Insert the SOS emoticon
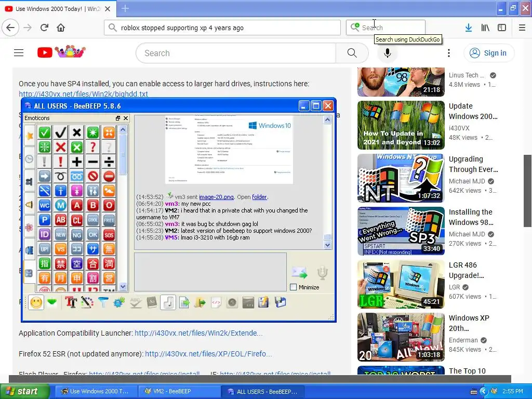Screen dimensions: 532x399 pos(109,234)
